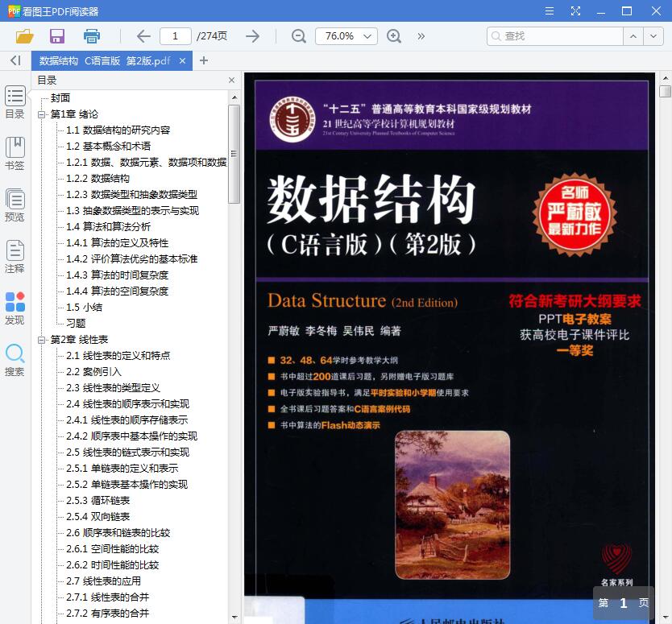This screenshot has width=672, height=624.
Task: Open the 习题 outline entry
Action: (x=76, y=324)
